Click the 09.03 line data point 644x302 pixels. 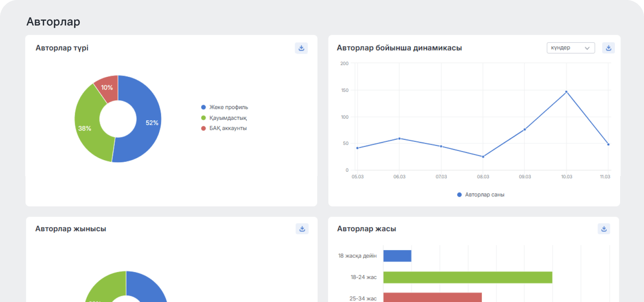point(524,129)
